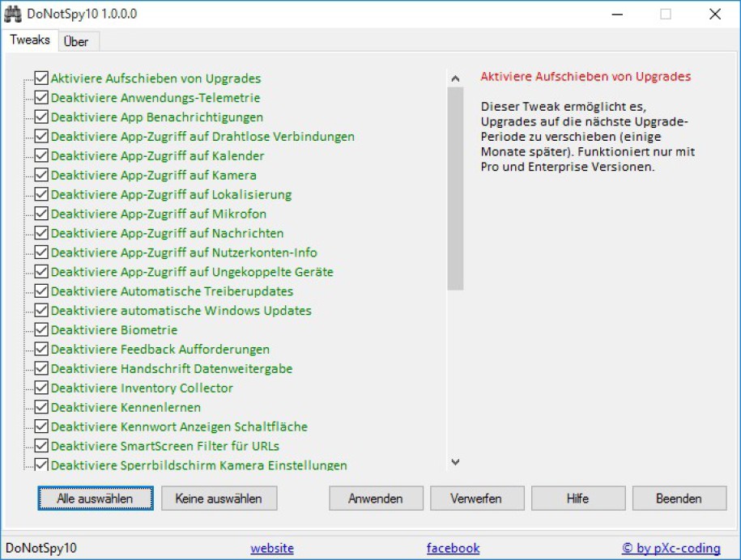
Task: Apply changes with the Anwenden button
Action: 376,498
